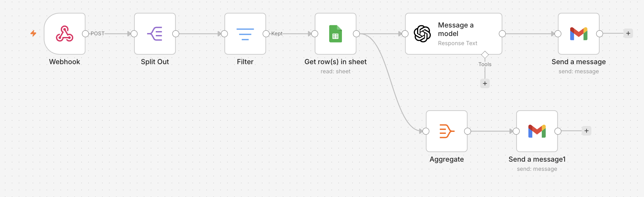Select the Gmail Send a message1 node
This screenshot has height=197, width=644.
point(537,131)
